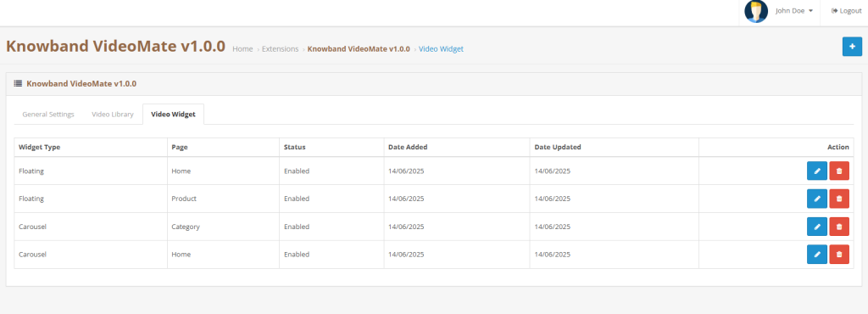Click the Category page cell

click(186, 227)
